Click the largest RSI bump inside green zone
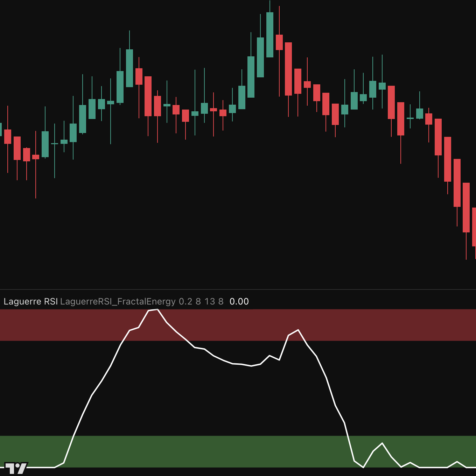Image resolution: width=476 pixels, height=476 pixels. pos(382,443)
